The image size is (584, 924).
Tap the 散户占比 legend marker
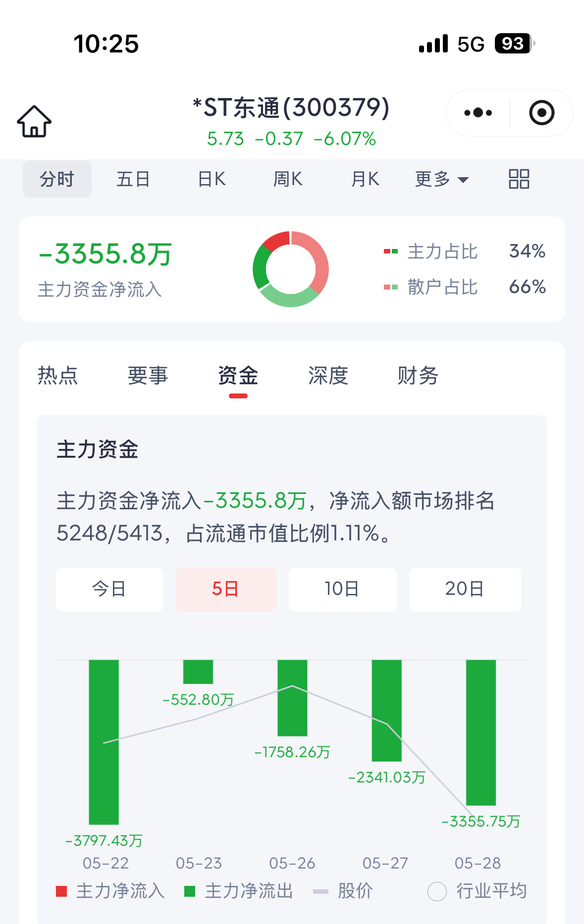[391, 287]
